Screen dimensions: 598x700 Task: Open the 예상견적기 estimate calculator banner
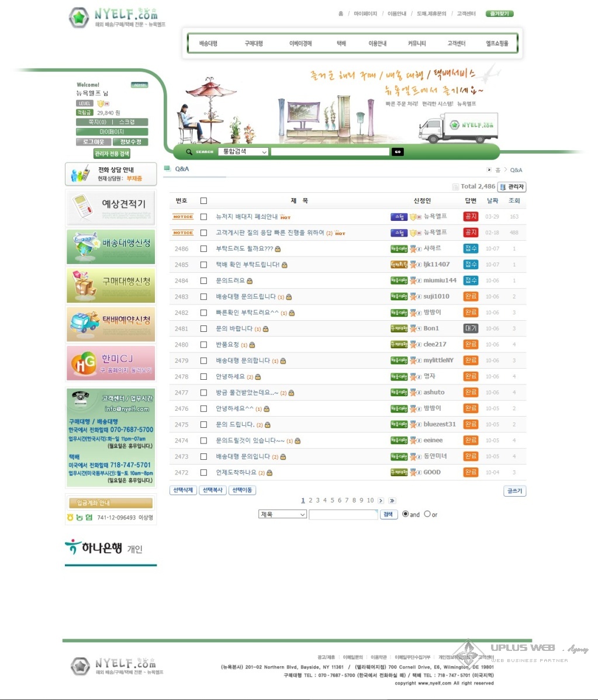coord(110,207)
